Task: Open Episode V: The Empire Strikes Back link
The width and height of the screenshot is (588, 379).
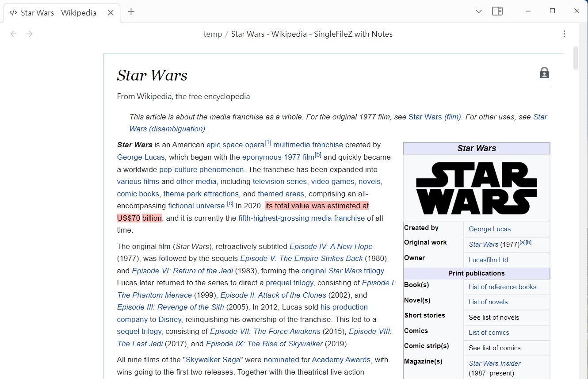Action: coord(302,258)
